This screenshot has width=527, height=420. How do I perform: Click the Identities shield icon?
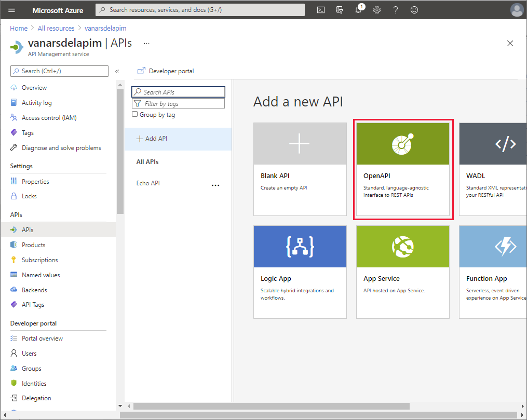click(14, 383)
